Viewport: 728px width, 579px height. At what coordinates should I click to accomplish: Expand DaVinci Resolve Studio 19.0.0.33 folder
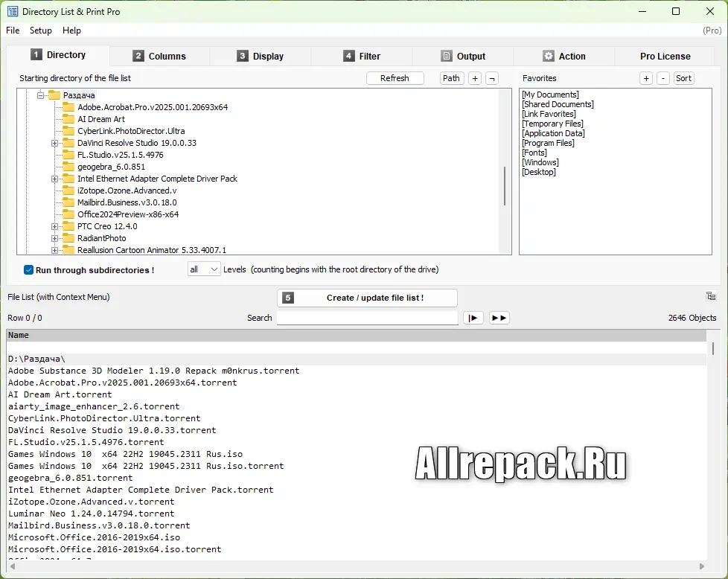(x=55, y=143)
